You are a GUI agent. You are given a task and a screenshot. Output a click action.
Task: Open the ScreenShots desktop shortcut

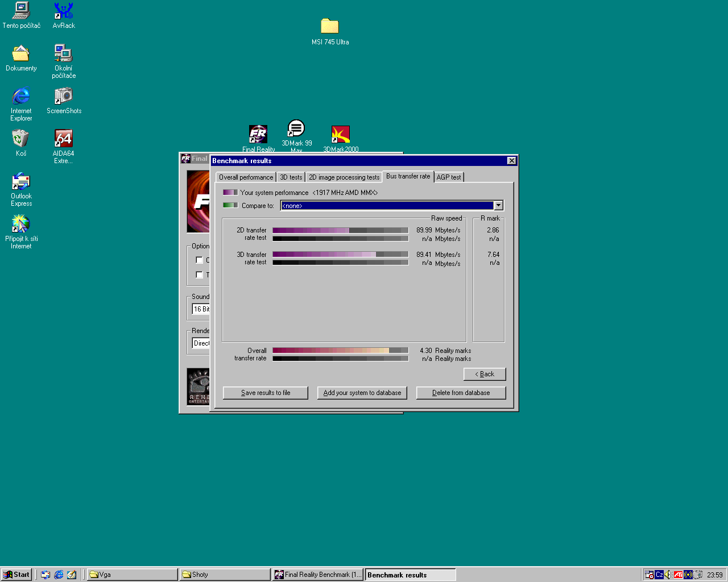(x=64, y=96)
